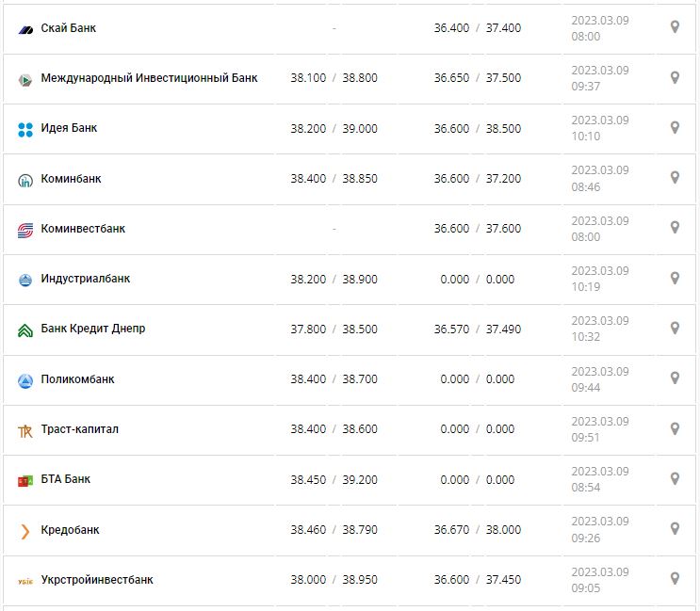Screen dimensions: 700x611
Task: Click the Укрстройинвестбанк location pin
Action: click(x=675, y=578)
